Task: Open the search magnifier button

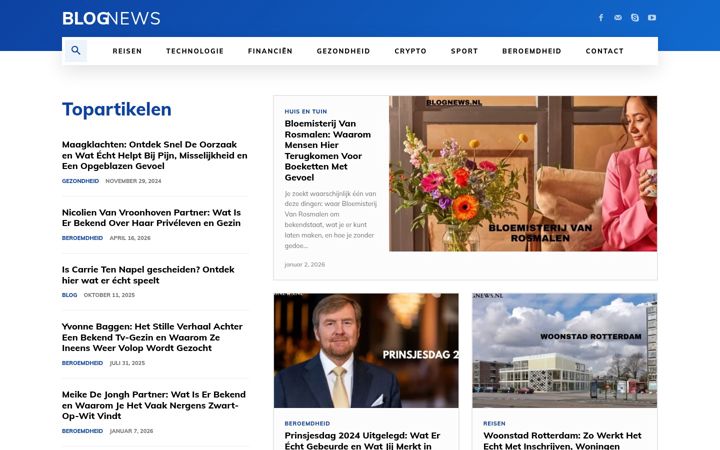Action: [76, 51]
